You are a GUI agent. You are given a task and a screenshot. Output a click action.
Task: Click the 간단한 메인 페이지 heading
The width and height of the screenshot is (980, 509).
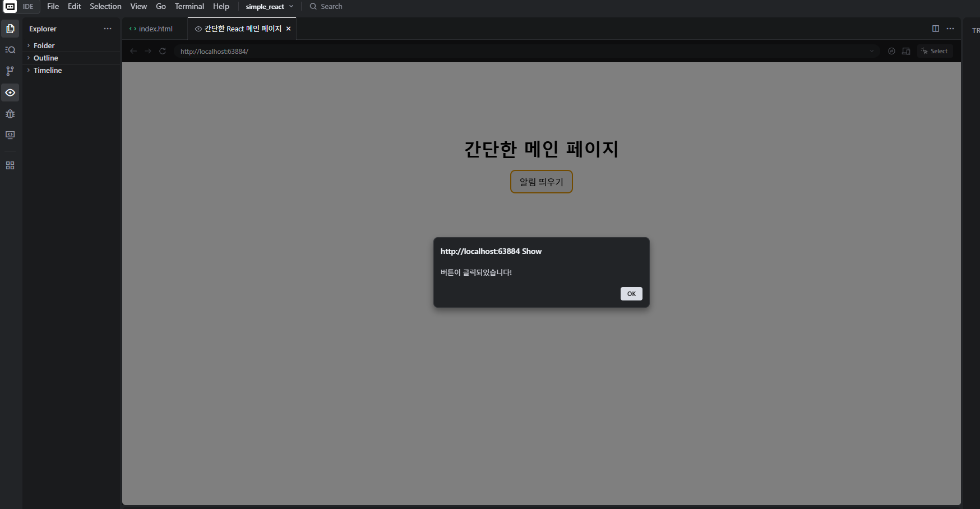coord(542,149)
